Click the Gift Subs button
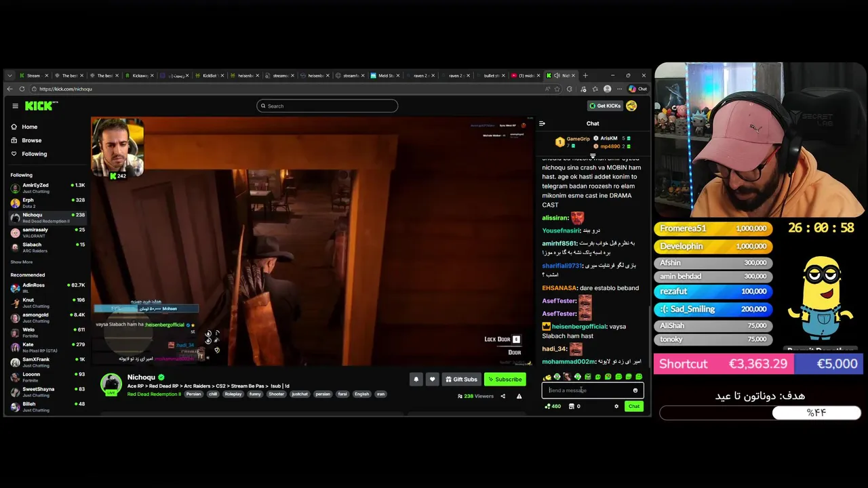Image resolution: width=868 pixels, height=488 pixels. click(461, 380)
